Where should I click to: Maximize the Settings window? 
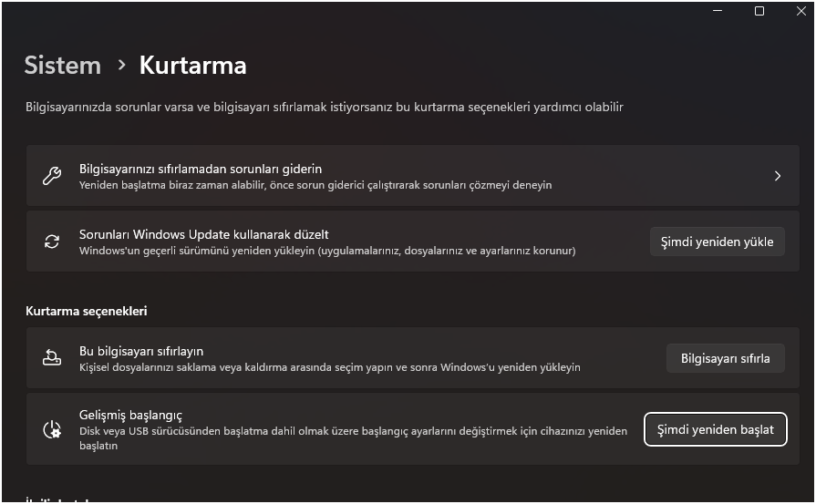[759, 11]
